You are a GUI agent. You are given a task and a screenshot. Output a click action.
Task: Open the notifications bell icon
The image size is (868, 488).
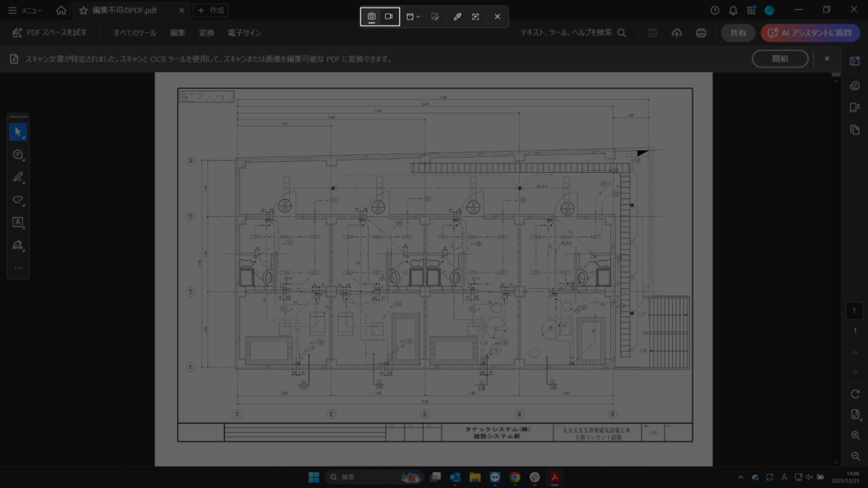click(731, 11)
